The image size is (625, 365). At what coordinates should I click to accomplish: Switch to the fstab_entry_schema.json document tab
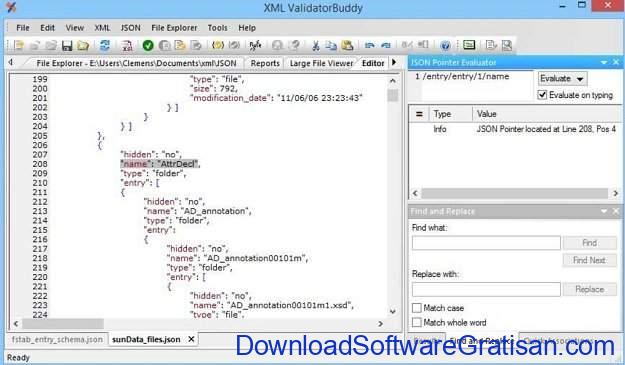click(57, 339)
